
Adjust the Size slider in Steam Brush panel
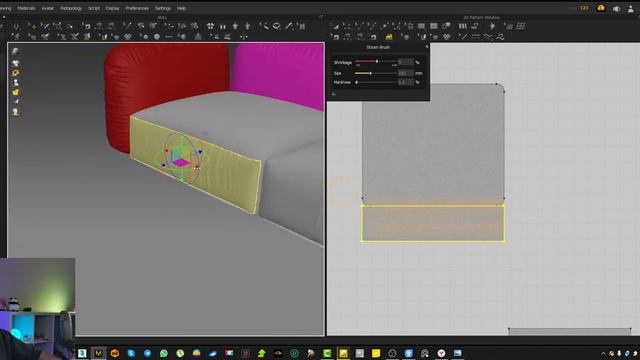(x=376, y=73)
